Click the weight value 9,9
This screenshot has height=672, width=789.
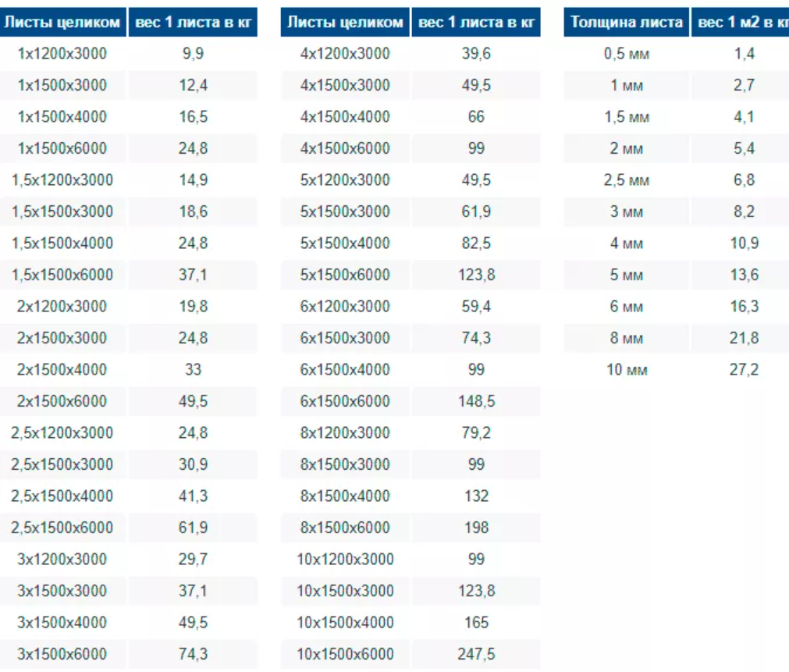pos(193,54)
